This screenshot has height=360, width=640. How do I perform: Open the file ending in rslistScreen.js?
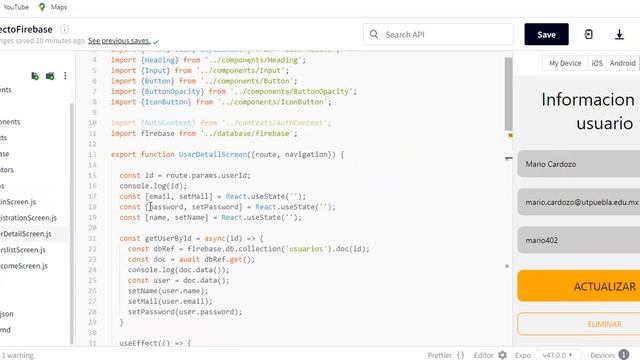pyautogui.click(x=23, y=250)
